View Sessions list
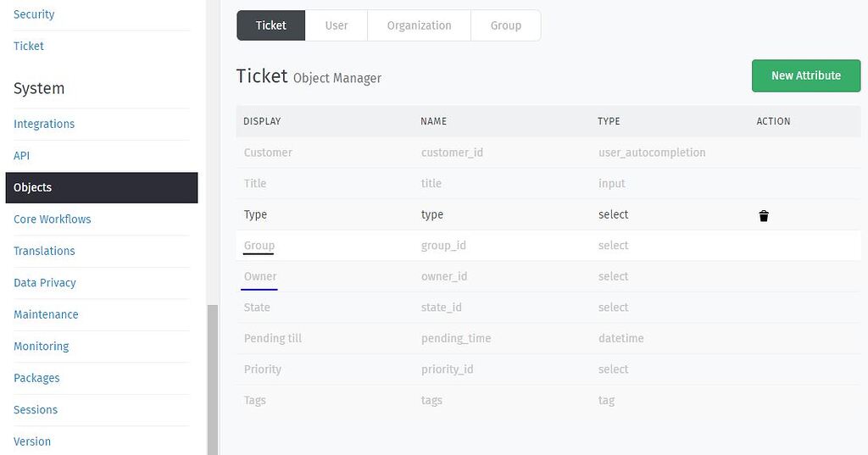 (36, 409)
